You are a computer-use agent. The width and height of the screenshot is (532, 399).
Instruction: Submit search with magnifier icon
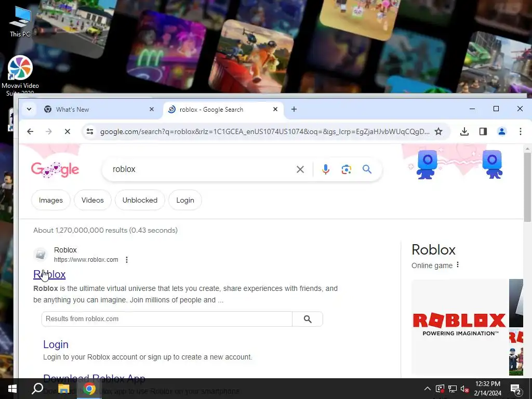point(367,169)
